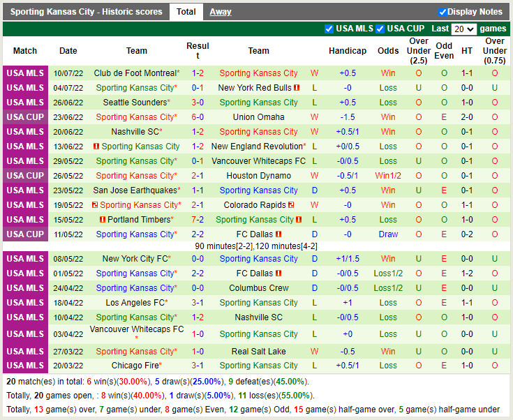This screenshot has height=420, width=513.
Task: Toggle the Display Notes checkbox
Action: (443, 12)
